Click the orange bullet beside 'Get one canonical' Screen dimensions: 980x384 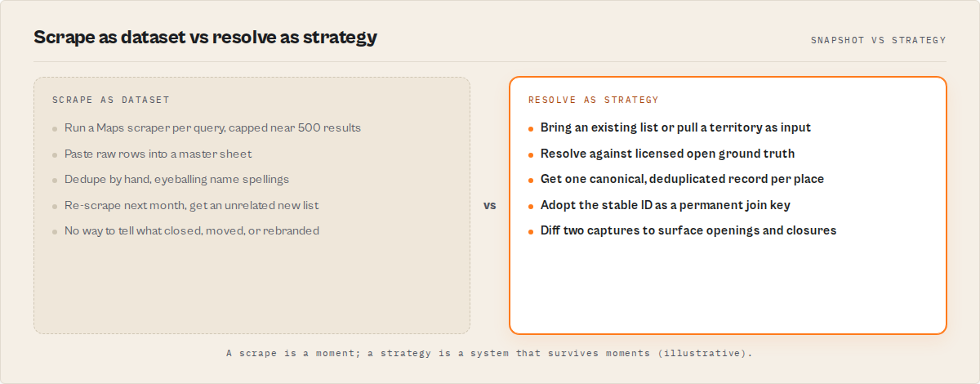pyautogui.click(x=531, y=180)
